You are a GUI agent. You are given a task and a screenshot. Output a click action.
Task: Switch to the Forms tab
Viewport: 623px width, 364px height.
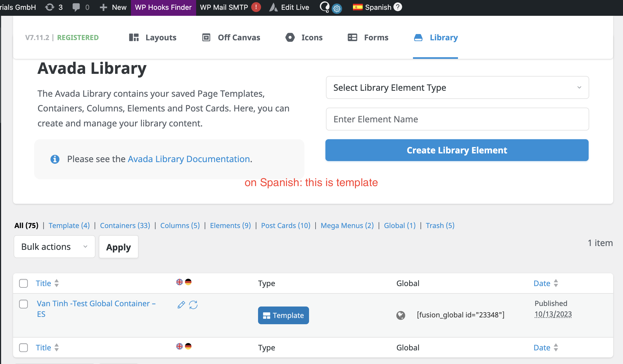368,37
